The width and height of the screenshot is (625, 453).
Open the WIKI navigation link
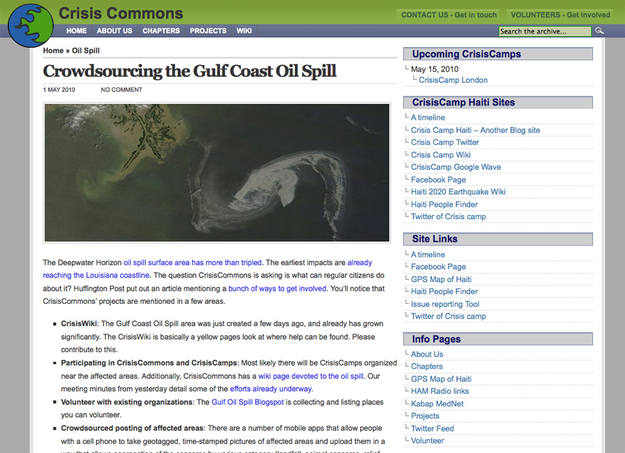[x=244, y=31]
